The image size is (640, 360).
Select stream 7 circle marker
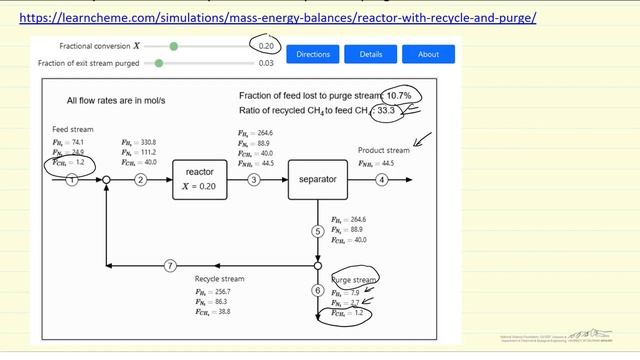(170, 266)
